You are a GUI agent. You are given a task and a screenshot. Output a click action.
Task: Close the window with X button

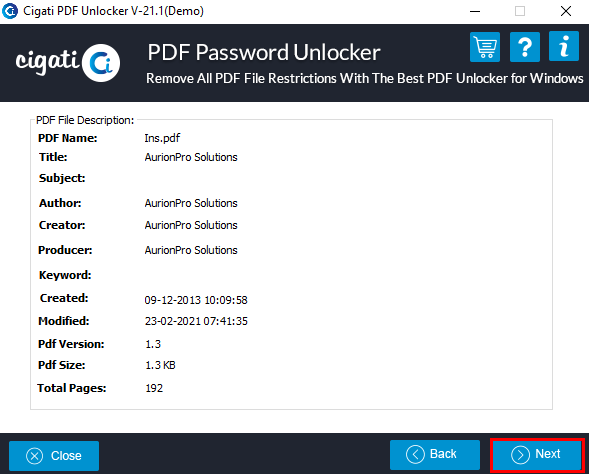(x=566, y=11)
